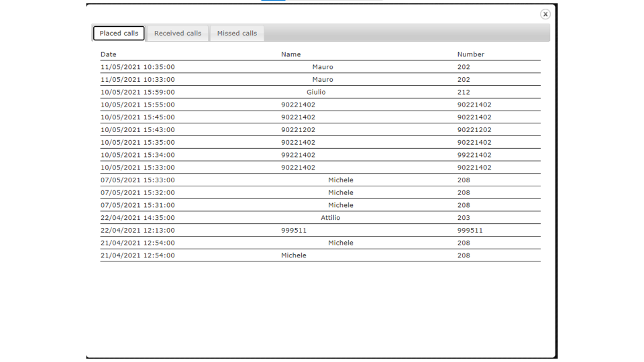Image resolution: width=644 pixels, height=362 pixels.
Task: Close the call log dialog
Action: click(x=545, y=14)
